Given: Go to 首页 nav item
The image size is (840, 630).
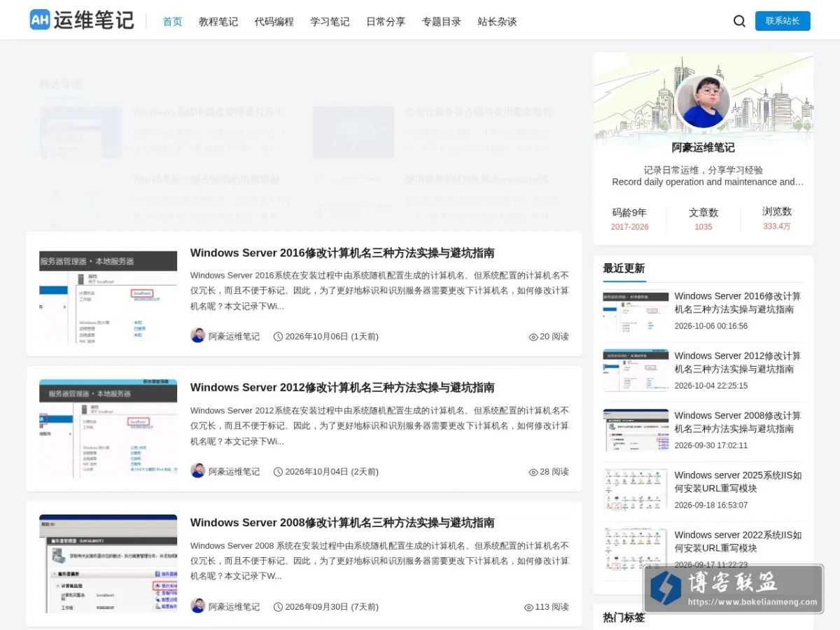Looking at the screenshot, I should 173,22.
